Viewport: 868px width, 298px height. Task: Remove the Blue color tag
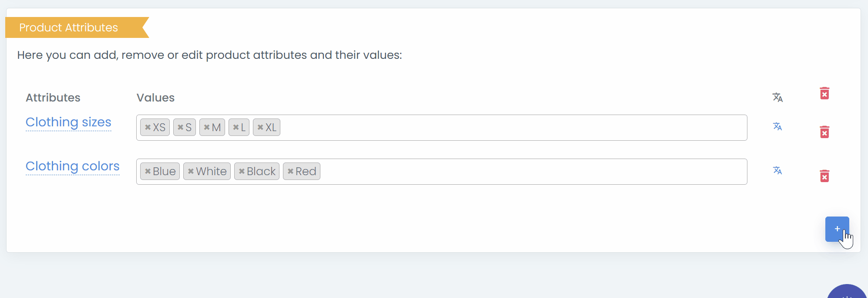point(148,171)
